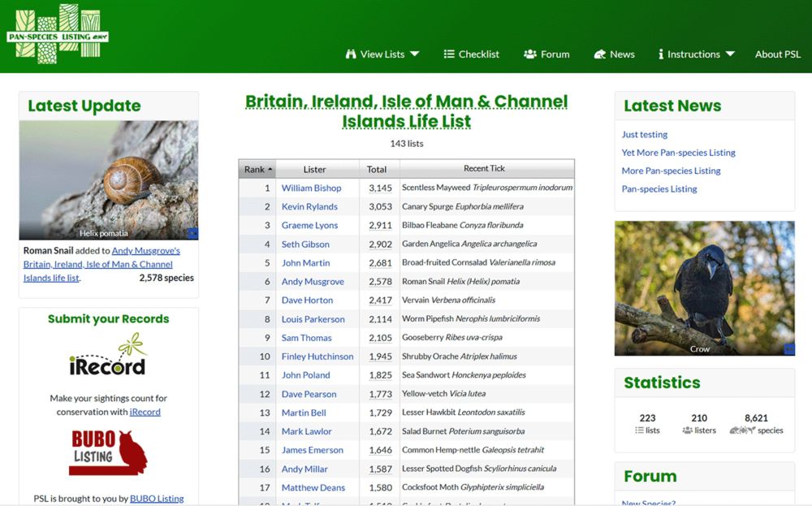Click the iRecord logo

pos(108,354)
